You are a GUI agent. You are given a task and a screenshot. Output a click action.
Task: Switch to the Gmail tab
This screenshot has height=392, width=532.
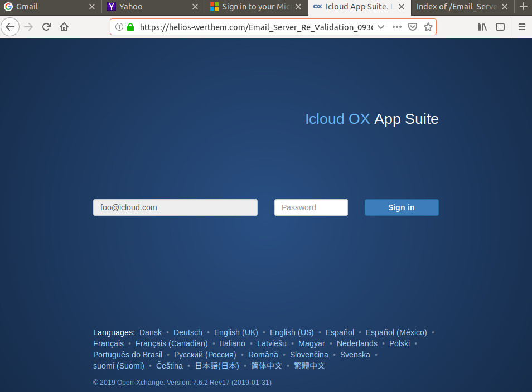pos(51,7)
